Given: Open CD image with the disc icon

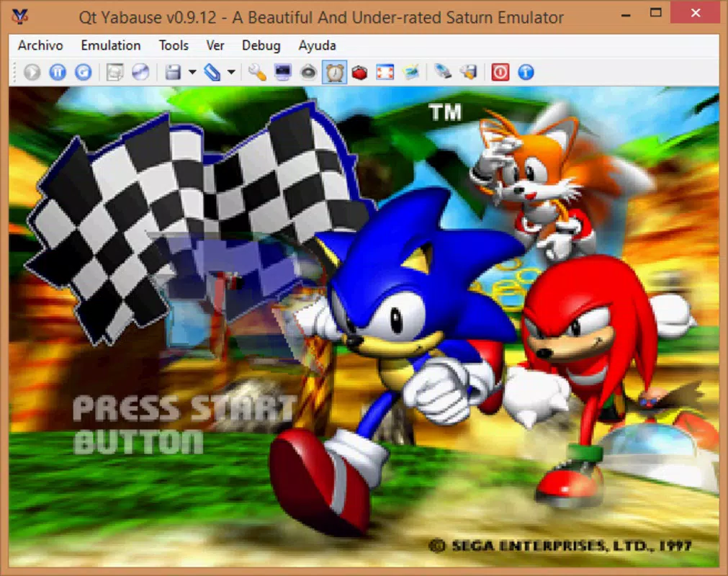Looking at the screenshot, I should (x=140, y=73).
